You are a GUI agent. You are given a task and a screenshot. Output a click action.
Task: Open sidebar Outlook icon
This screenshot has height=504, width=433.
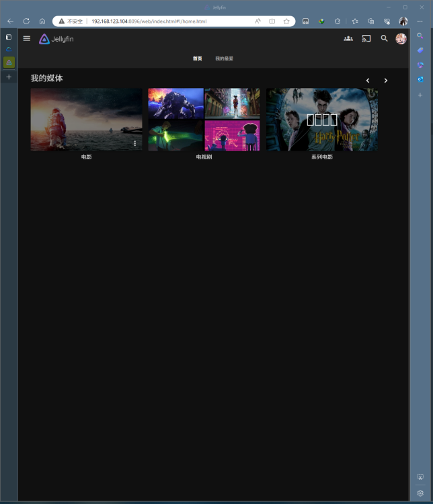pyautogui.click(x=420, y=79)
